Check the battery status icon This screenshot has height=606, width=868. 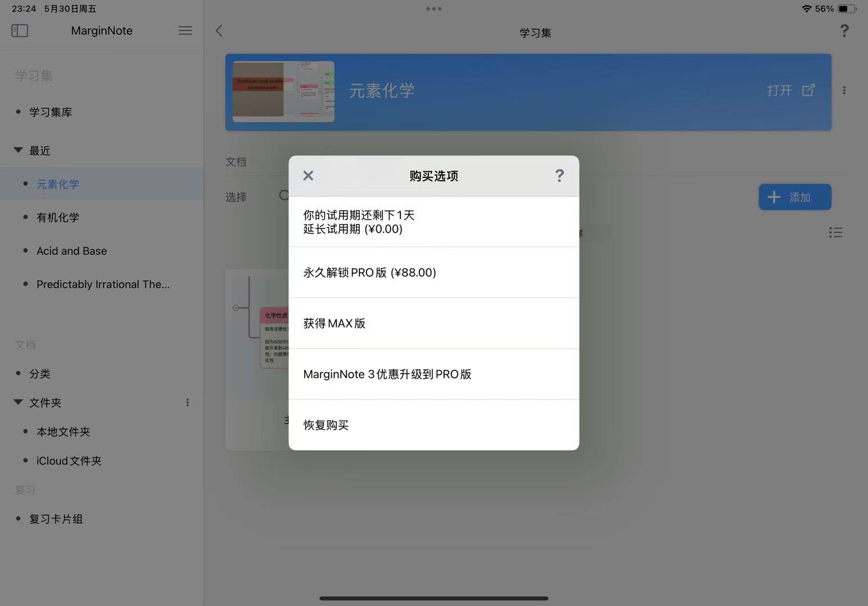tap(847, 8)
